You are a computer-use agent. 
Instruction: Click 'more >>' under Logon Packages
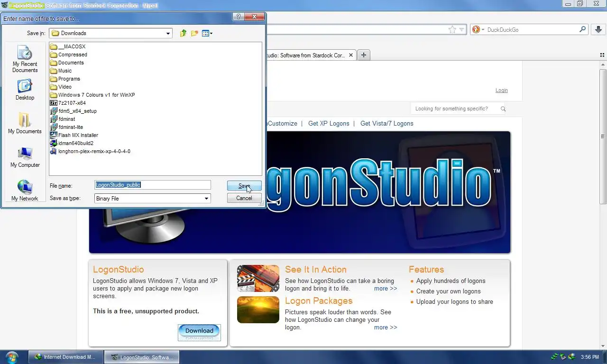click(x=386, y=327)
